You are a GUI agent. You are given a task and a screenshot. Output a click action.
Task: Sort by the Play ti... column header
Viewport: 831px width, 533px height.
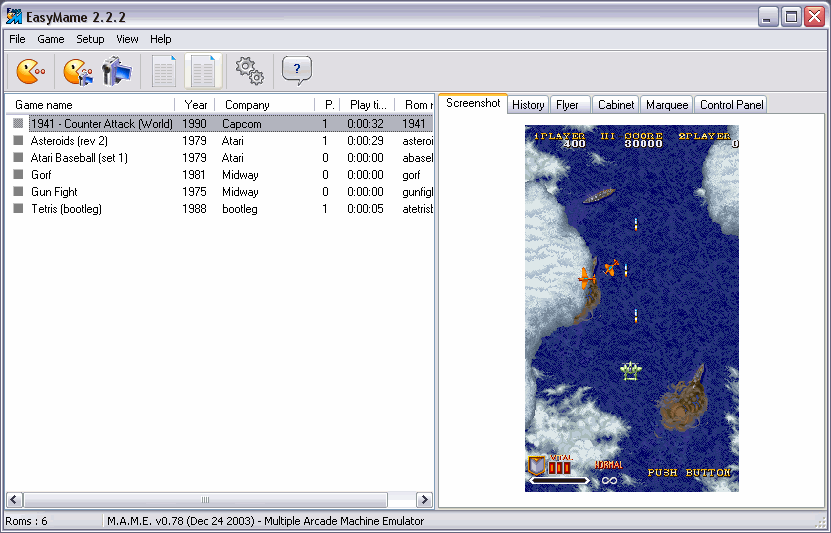click(x=367, y=105)
